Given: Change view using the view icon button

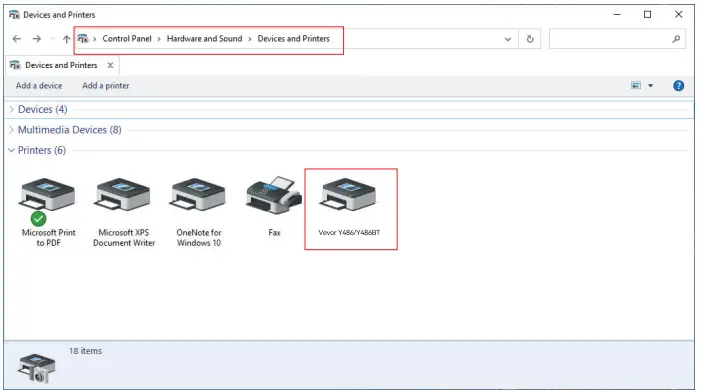Looking at the screenshot, I should (636, 85).
